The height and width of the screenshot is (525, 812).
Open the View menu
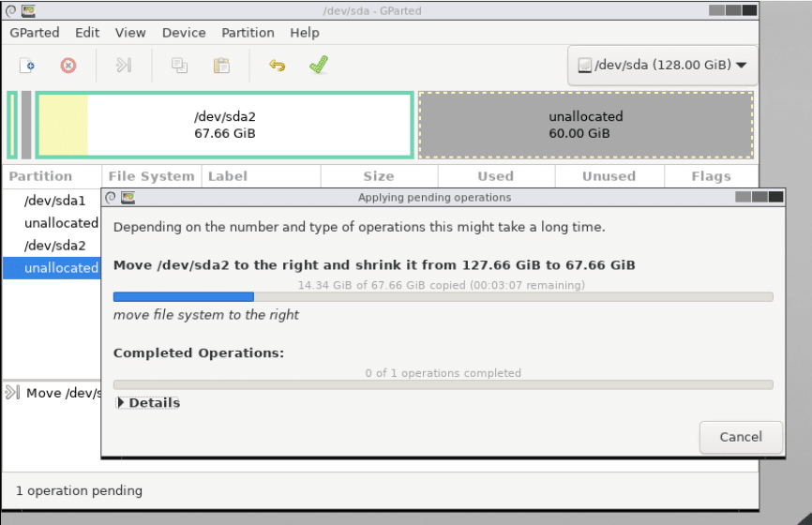[130, 32]
